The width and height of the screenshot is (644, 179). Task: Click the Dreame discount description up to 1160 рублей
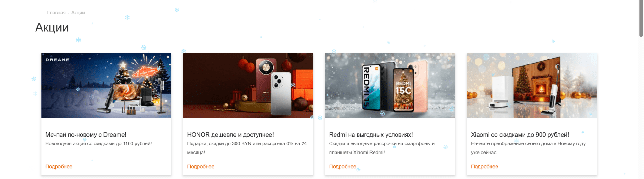pos(98,143)
